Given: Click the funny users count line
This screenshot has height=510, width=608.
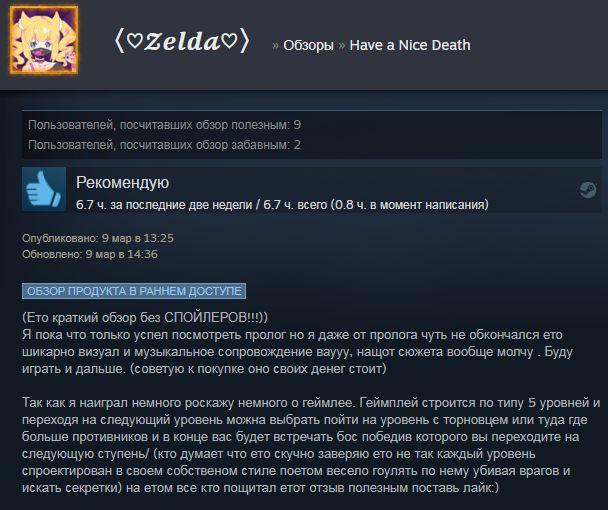Looking at the screenshot, I should pos(164,145).
